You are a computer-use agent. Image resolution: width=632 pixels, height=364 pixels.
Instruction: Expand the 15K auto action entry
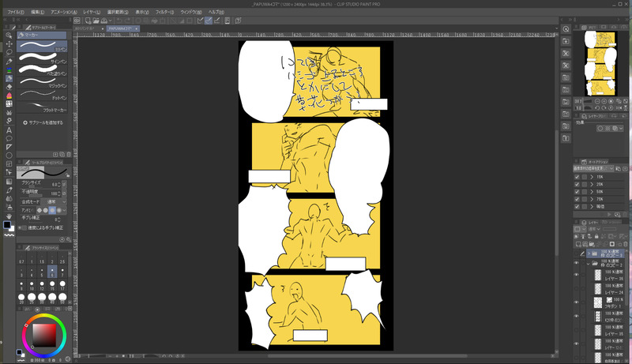point(592,177)
